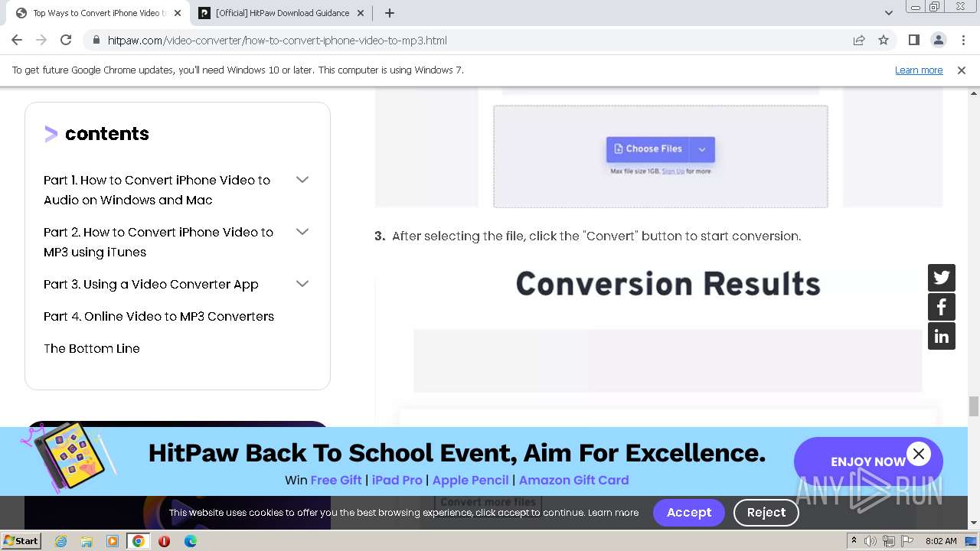
Task: Open Microsoft Edge from taskbar
Action: (x=190, y=541)
